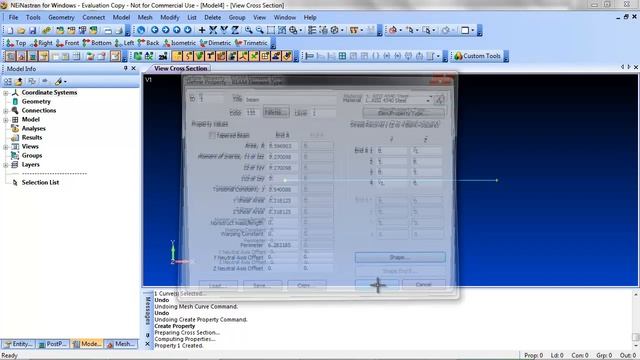Open Custom Tools toolbar options arrow

pyautogui.click(x=506, y=56)
